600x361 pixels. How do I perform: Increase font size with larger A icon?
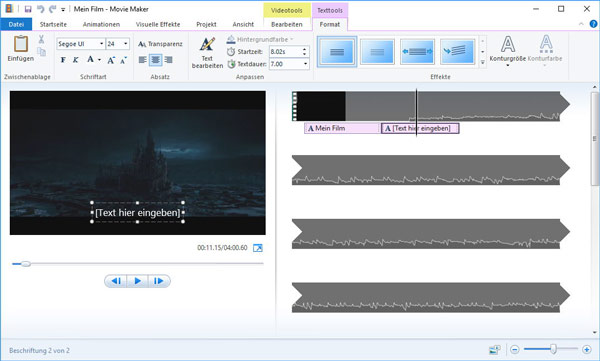coord(111,60)
